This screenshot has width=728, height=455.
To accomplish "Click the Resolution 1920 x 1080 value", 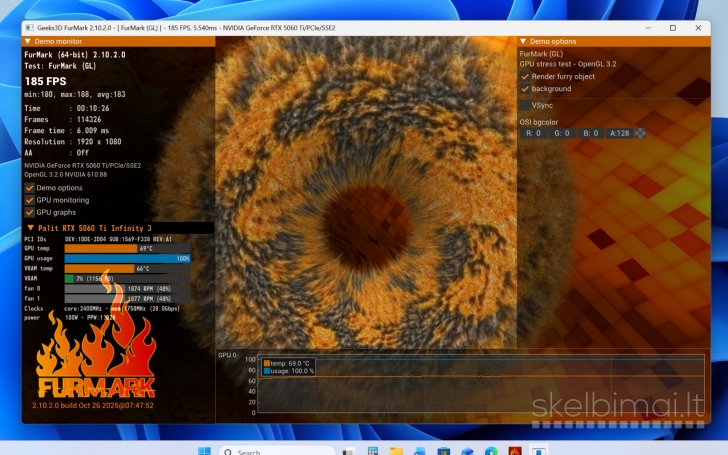I will [99, 142].
